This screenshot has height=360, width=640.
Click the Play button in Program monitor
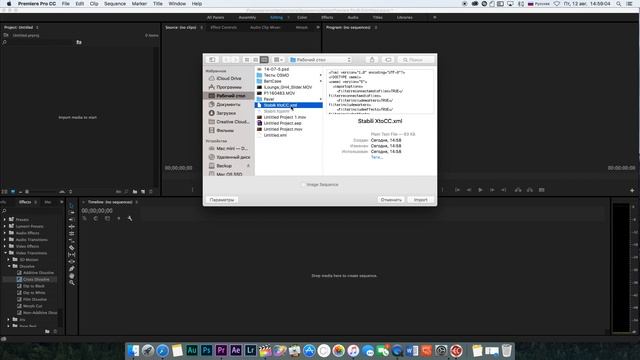(x=480, y=190)
